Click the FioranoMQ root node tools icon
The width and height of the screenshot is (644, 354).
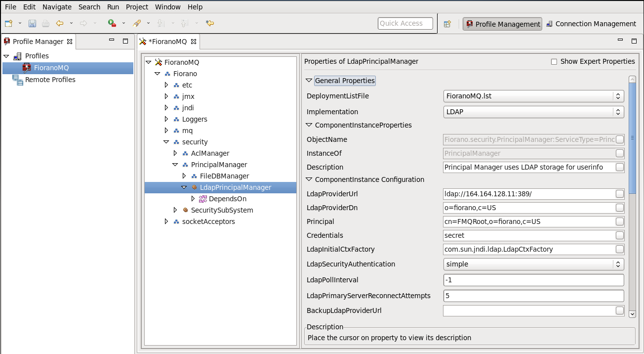(x=159, y=62)
